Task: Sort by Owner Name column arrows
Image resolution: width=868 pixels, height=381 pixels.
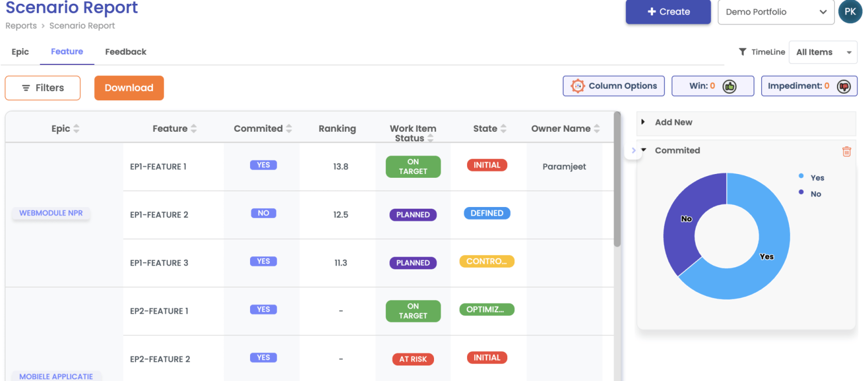Action: tap(597, 128)
